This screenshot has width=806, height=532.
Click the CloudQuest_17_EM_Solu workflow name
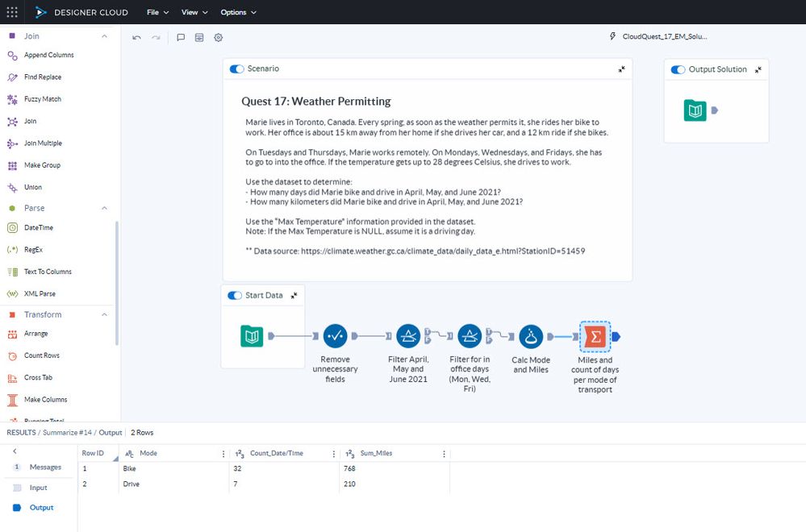[664, 36]
